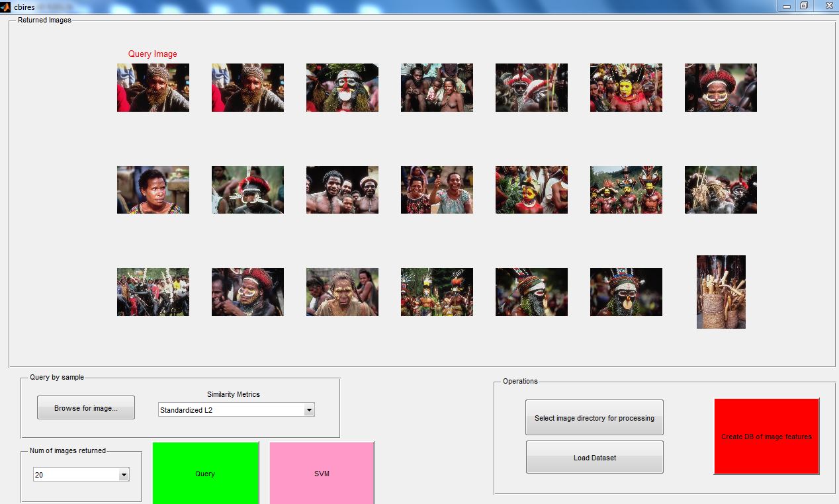Screen dimensions: 839x504
Task: Run the green Query button
Action: [205, 474]
